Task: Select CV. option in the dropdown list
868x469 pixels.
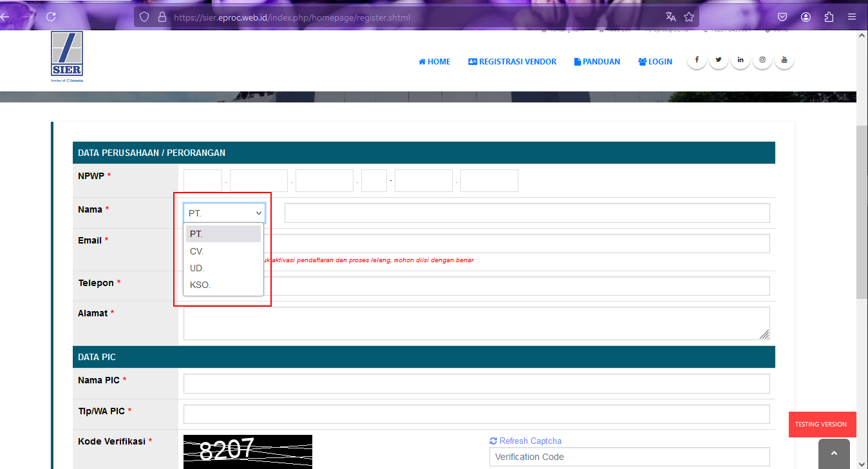Action: point(223,251)
